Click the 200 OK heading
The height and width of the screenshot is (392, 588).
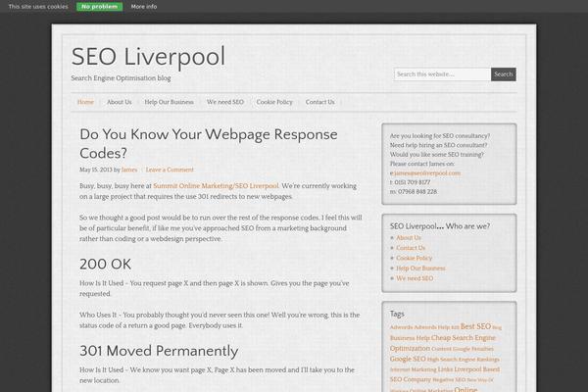(106, 264)
